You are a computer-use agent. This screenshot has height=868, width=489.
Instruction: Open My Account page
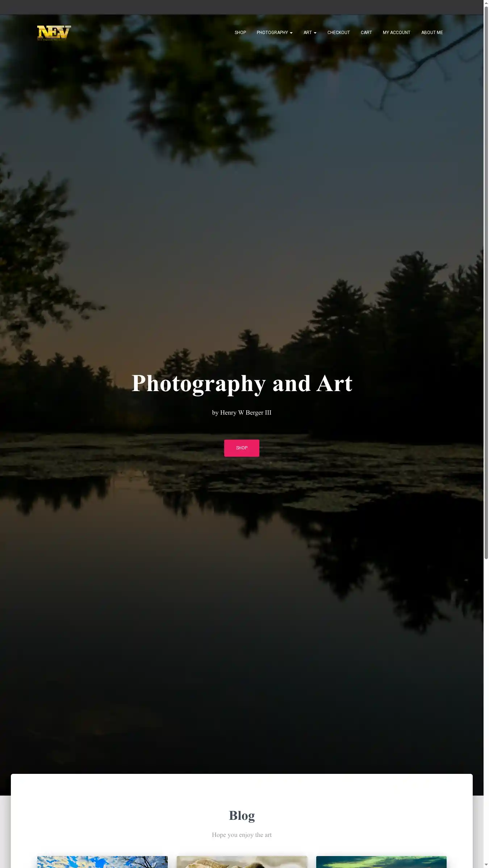(x=396, y=33)
